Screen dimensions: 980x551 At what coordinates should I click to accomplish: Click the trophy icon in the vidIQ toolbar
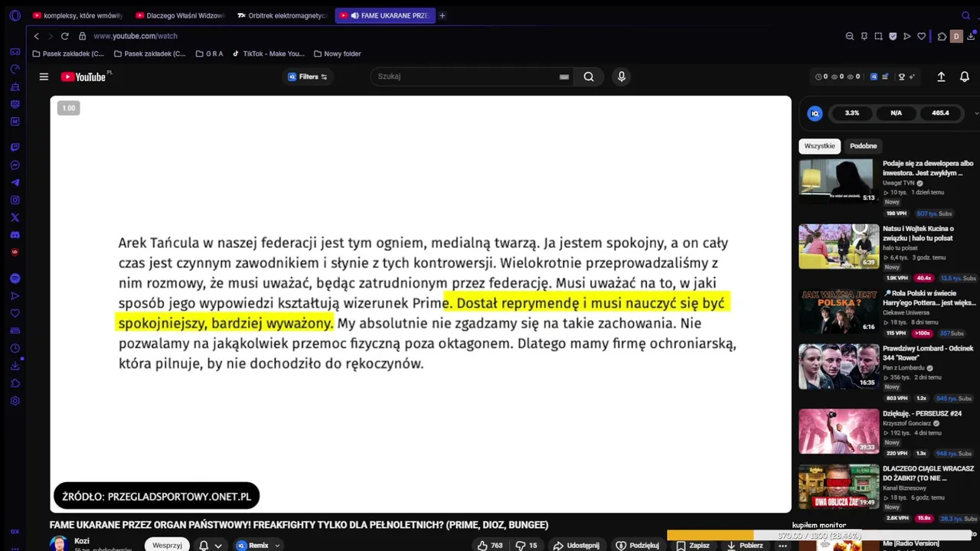pyautogui.click(x=902, y=77)
